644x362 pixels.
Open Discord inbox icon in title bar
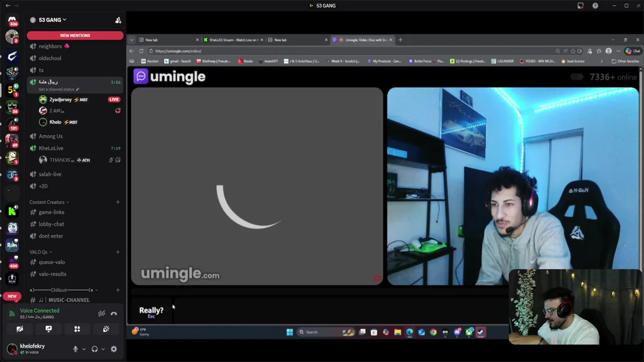click(581, 6)
